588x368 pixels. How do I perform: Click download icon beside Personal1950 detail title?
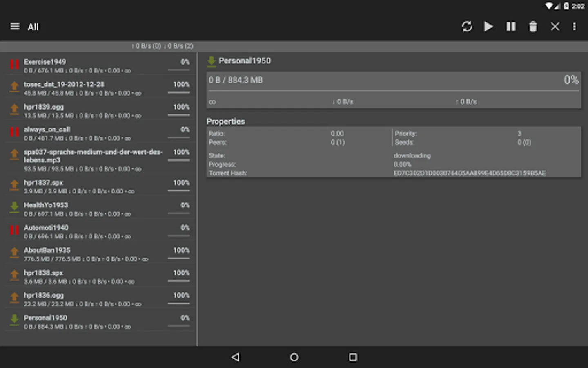point(211,61)
